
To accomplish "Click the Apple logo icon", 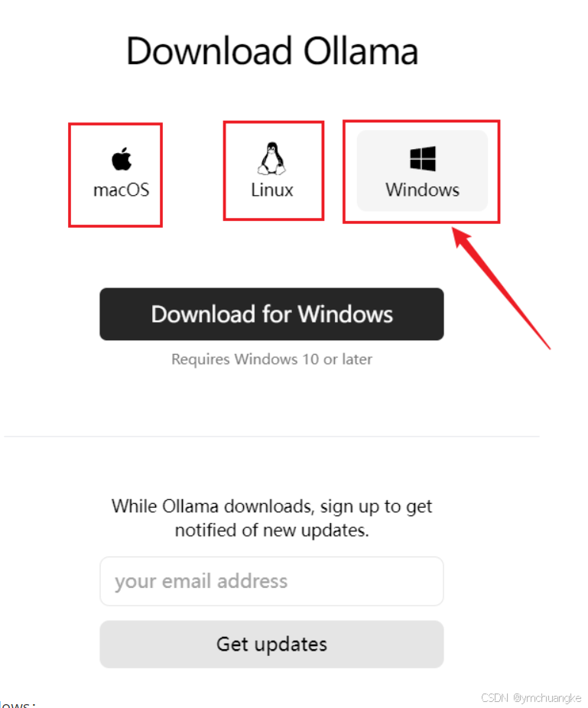I will (x=122, y=158).
